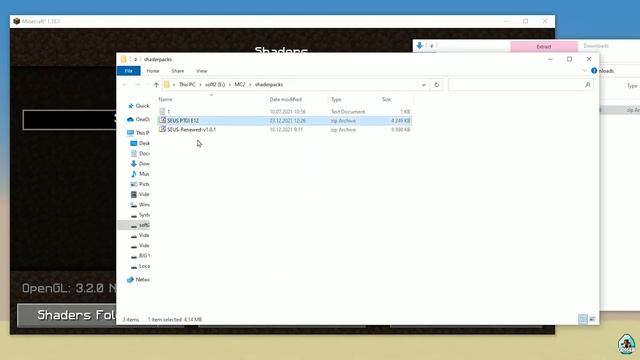
Task: Click the zip icon of SEUS-Renewed-v1.0.1
Action: (x=162, y=129)
